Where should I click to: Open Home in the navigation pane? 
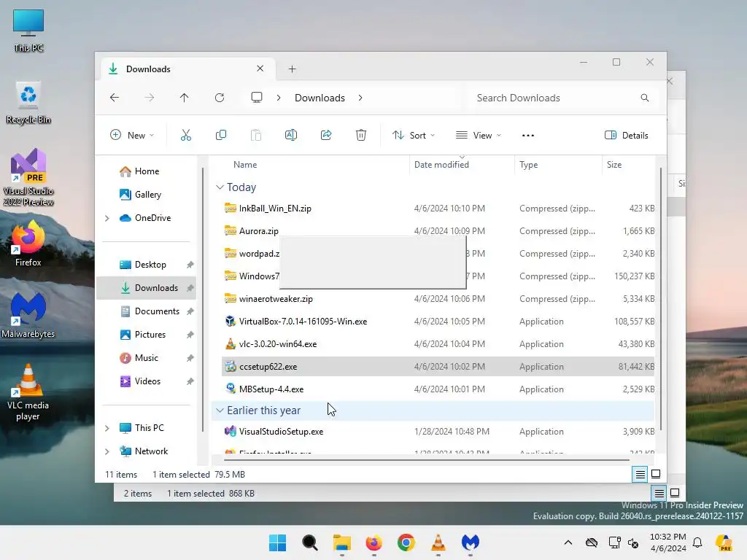[x=146, y=171]
